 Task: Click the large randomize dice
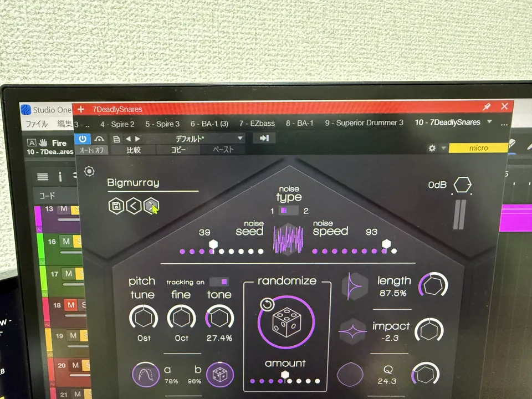(287, 323)
